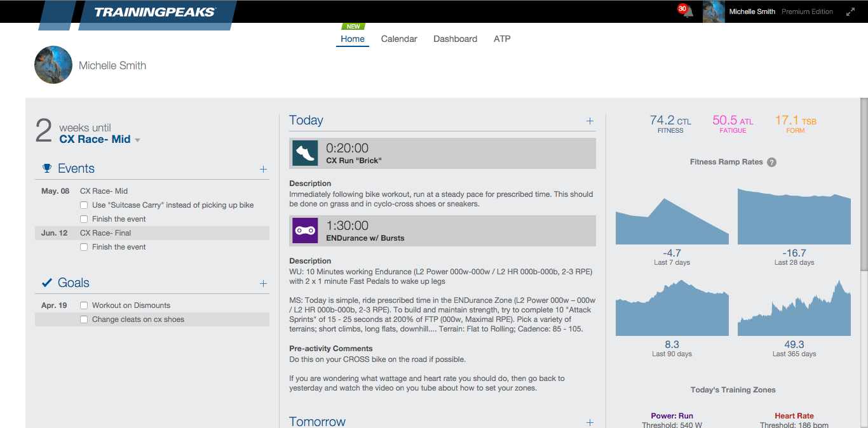Click the Last 90 days ramp chart
This screenshot has width=868, height=428.
point(672,308)
